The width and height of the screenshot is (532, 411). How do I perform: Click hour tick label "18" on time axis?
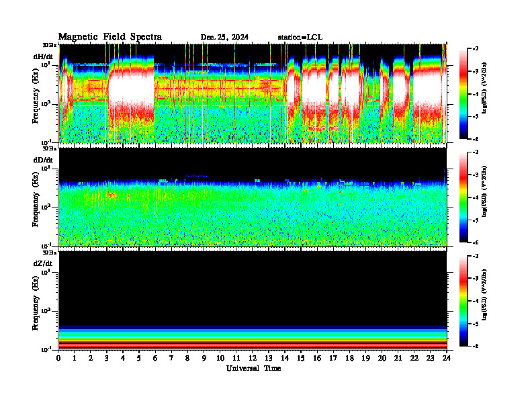click(349, 358)
